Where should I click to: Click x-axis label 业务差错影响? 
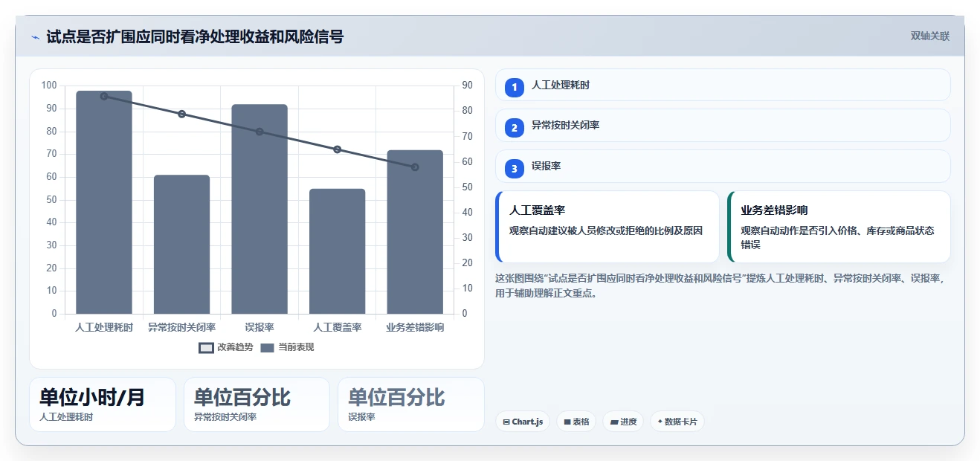pyautogui.click(x=415, y=327)
